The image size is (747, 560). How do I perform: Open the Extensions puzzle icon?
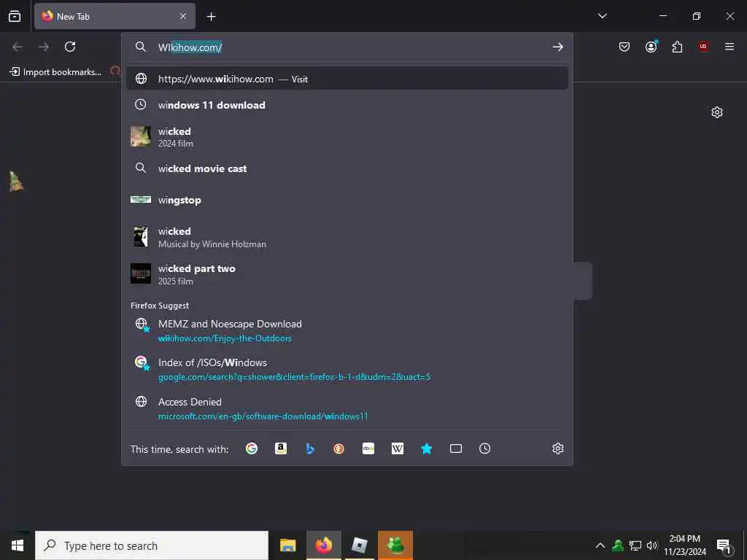pos(677,47)
